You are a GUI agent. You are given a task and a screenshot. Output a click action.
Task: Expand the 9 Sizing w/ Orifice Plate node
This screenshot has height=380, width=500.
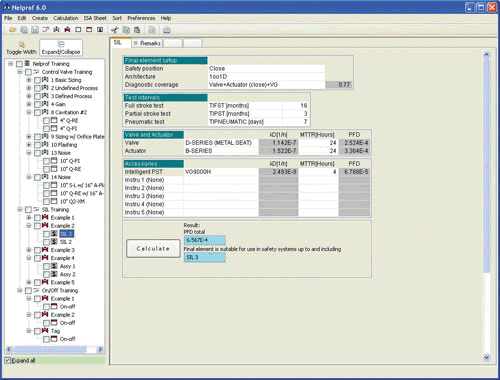click(29, 137)
